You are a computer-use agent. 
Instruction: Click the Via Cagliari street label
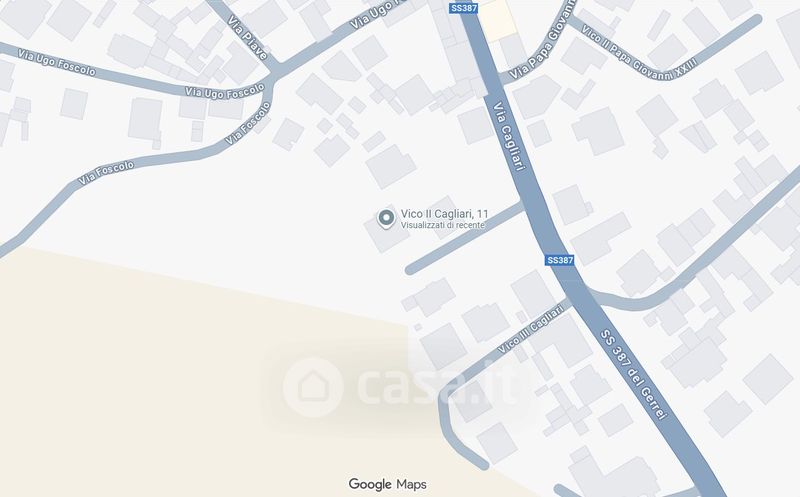click(x=509, y=136)
